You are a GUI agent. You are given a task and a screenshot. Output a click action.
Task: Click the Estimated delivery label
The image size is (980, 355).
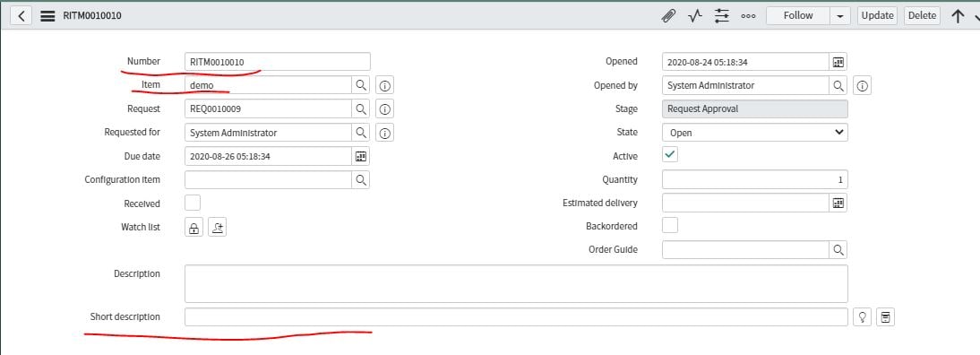pos(600,203)
